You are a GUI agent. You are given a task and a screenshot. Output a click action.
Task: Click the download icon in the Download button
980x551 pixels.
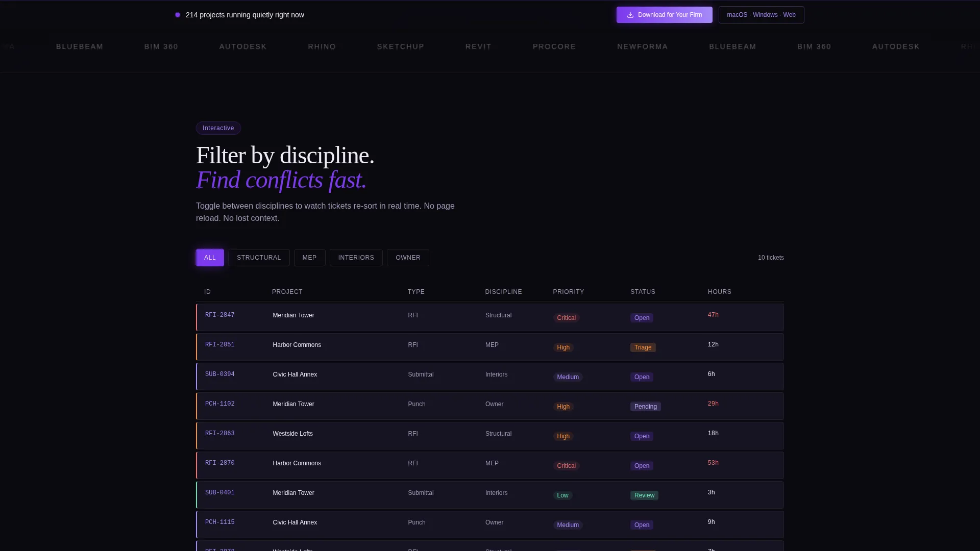630,15
